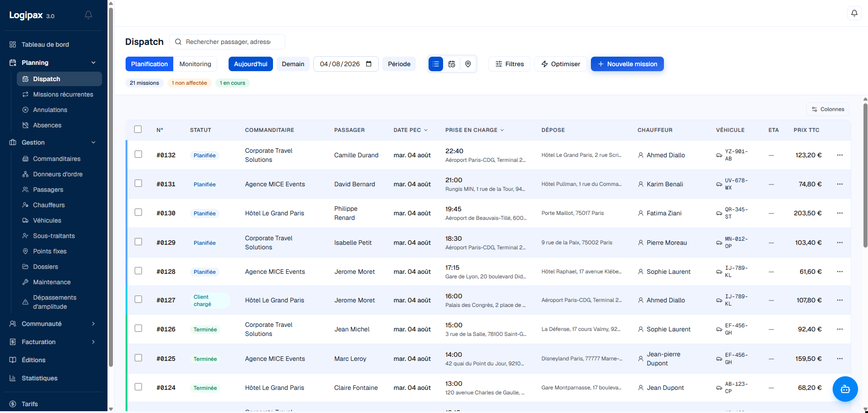Sort by DATE PEC column
The image size is (868, 413).
point(410,130)
